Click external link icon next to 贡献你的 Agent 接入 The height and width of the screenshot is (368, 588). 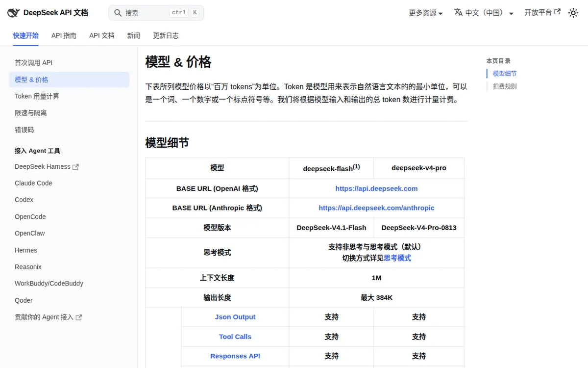79,317
